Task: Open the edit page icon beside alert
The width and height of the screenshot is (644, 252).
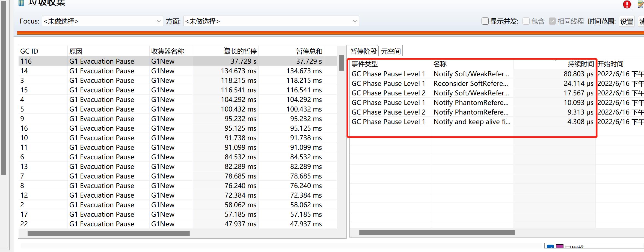Action: click(641, 4)
